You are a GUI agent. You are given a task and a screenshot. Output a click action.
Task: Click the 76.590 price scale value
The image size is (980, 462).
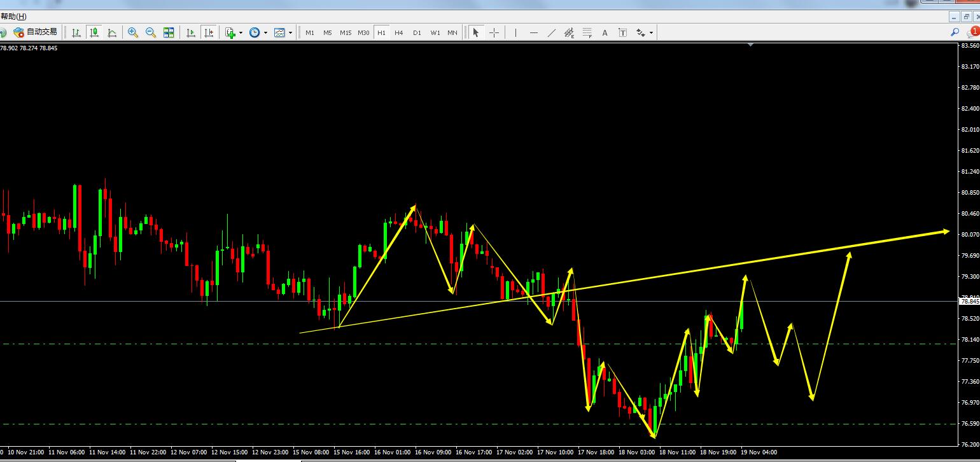970,423
